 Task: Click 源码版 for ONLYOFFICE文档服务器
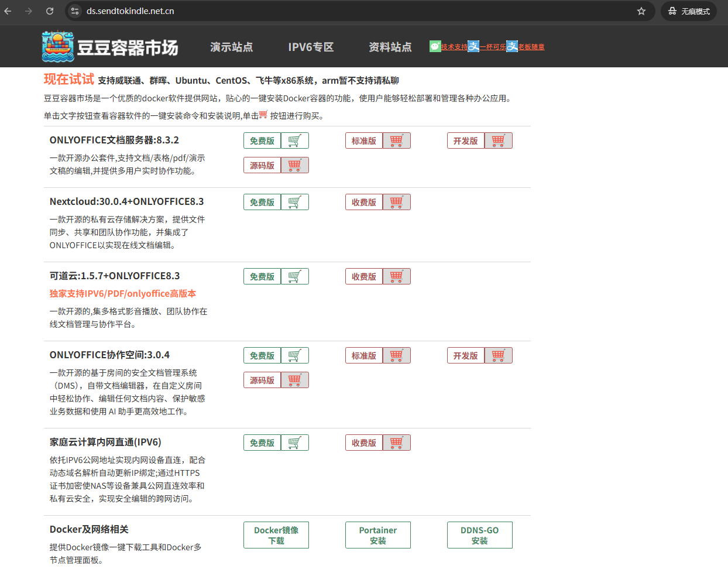coord(262,165)
